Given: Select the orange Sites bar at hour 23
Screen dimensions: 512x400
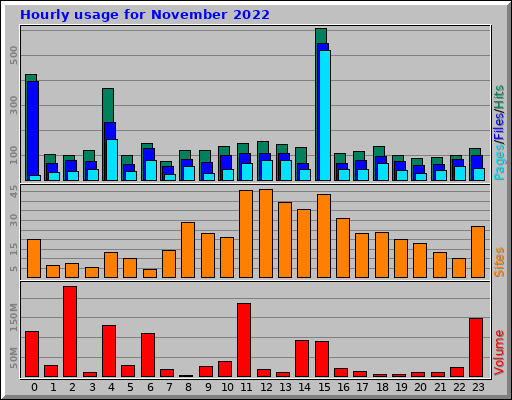Looking at the screenshot, I should point(478,252).
